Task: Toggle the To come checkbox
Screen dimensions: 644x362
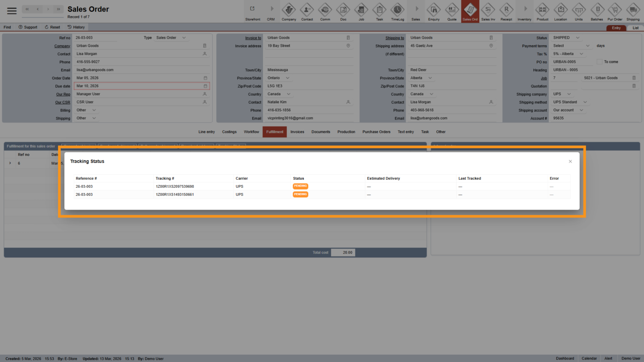Action: click(599, 62)
